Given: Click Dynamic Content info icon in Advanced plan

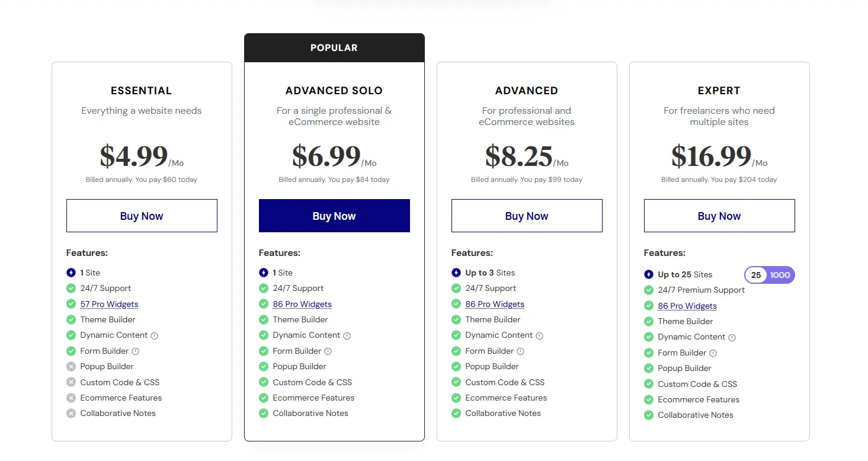Looking at the screenshot, I should pos(540,335).
